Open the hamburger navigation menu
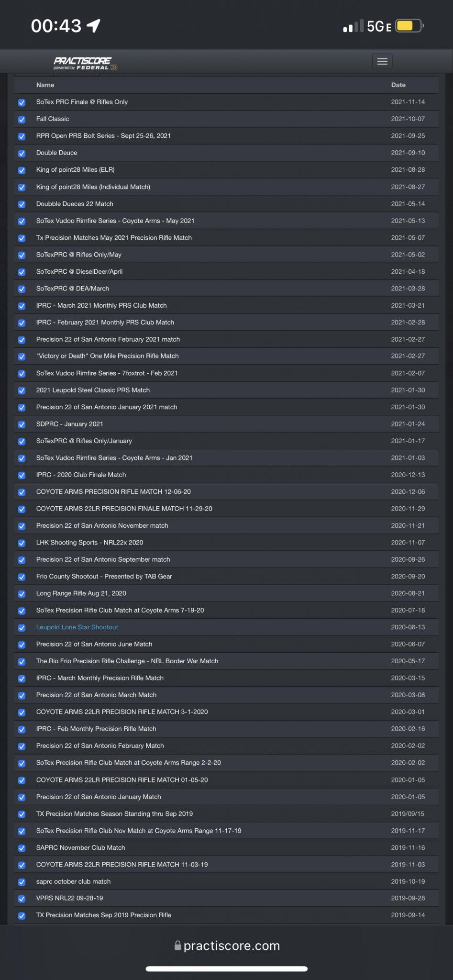This screenshot has width=453, height=980. (382, 61)
